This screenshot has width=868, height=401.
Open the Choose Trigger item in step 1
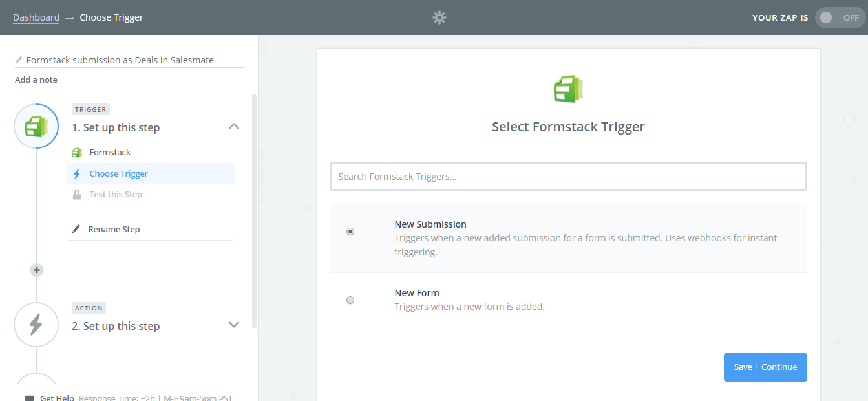point(150,174)
